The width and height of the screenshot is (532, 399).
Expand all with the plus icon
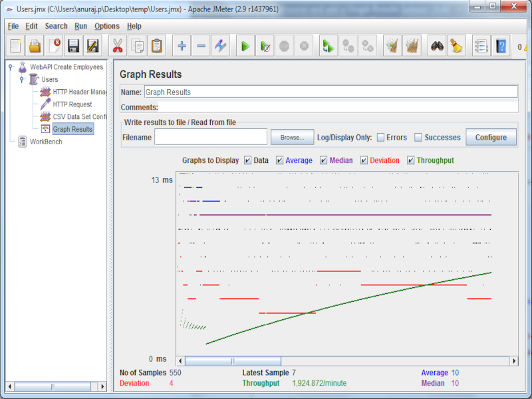click(x=182, y=45)
